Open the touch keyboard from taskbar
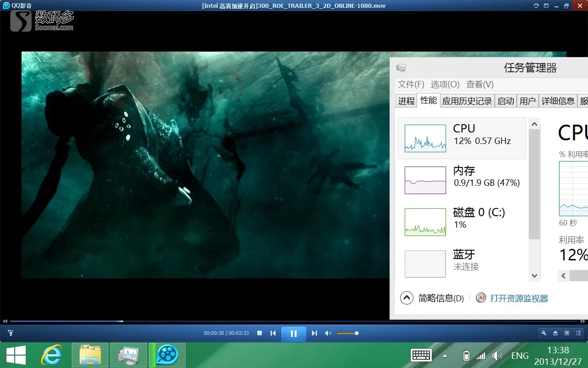This screenshot has height=368, width=588. (421, 355)
